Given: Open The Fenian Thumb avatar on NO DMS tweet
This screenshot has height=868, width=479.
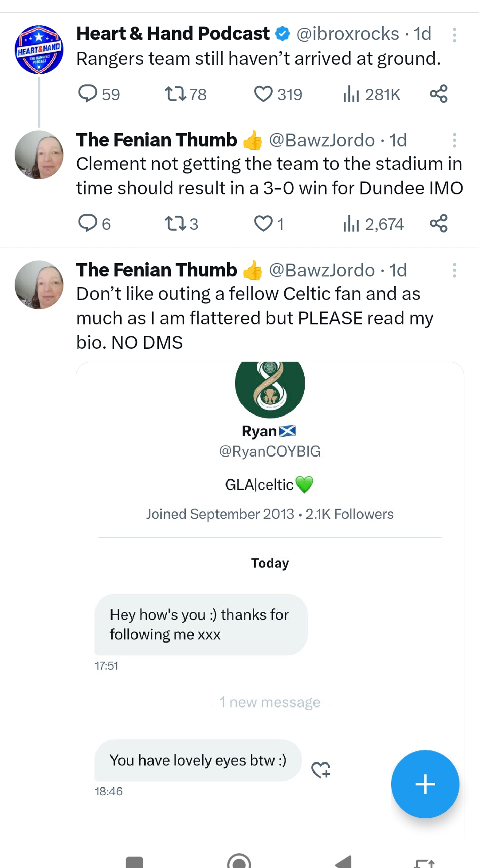Looking at the screenshot, I should click(39, 285).
